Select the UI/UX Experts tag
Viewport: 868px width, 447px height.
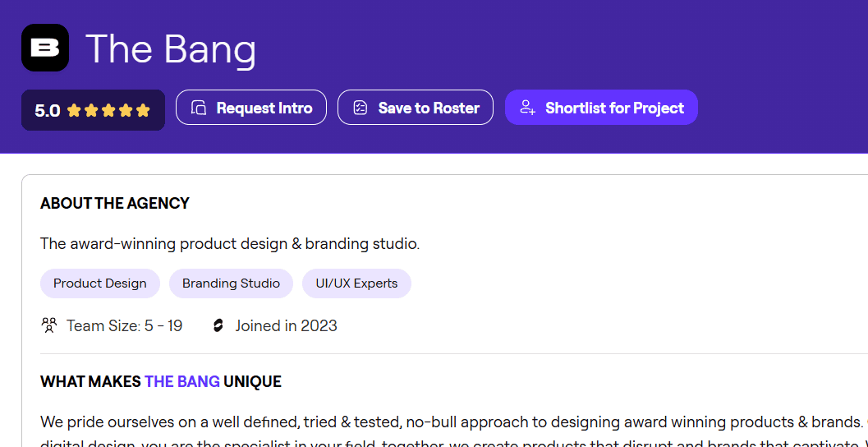[x=356, y=283]
